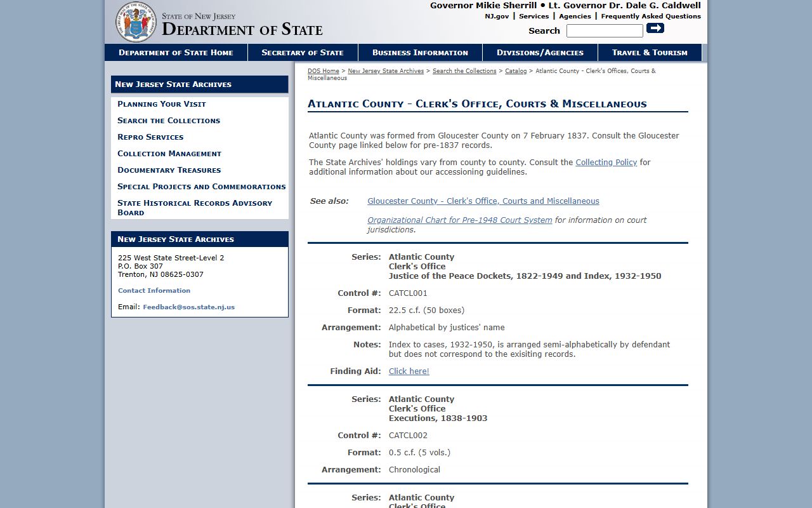This screenshot has width=812, height=508.
Task: Open Search the Collections sidebar link
Action: [169, 121]
